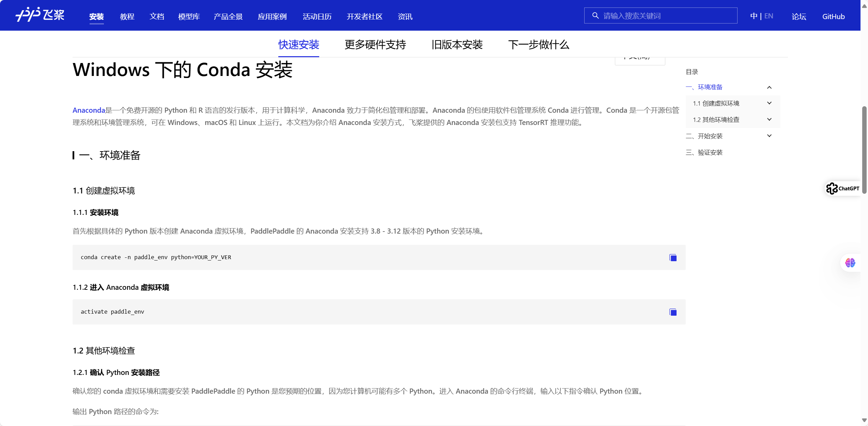Switch to the 更多硬件支持 tab
Viewport: 868px width, 426px height.
point(375,45)
